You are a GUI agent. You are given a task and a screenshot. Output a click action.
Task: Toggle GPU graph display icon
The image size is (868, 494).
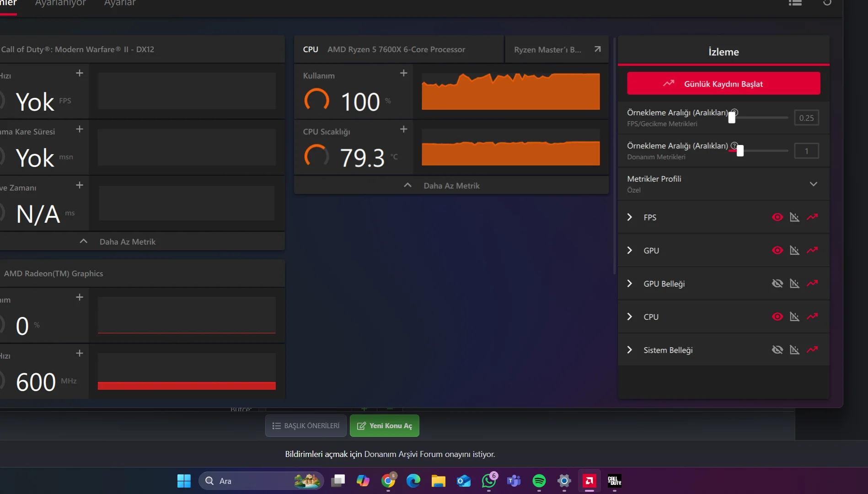(795, 250)
